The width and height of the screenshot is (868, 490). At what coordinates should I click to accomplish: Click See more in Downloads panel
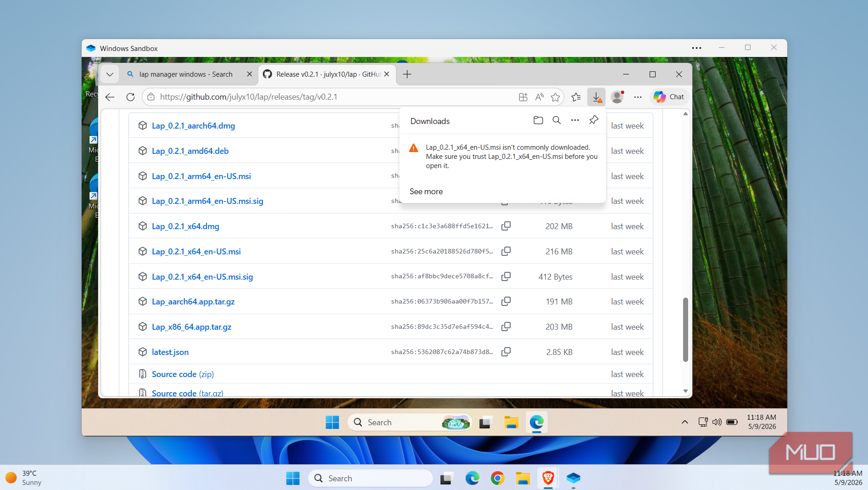pos(426,191)
